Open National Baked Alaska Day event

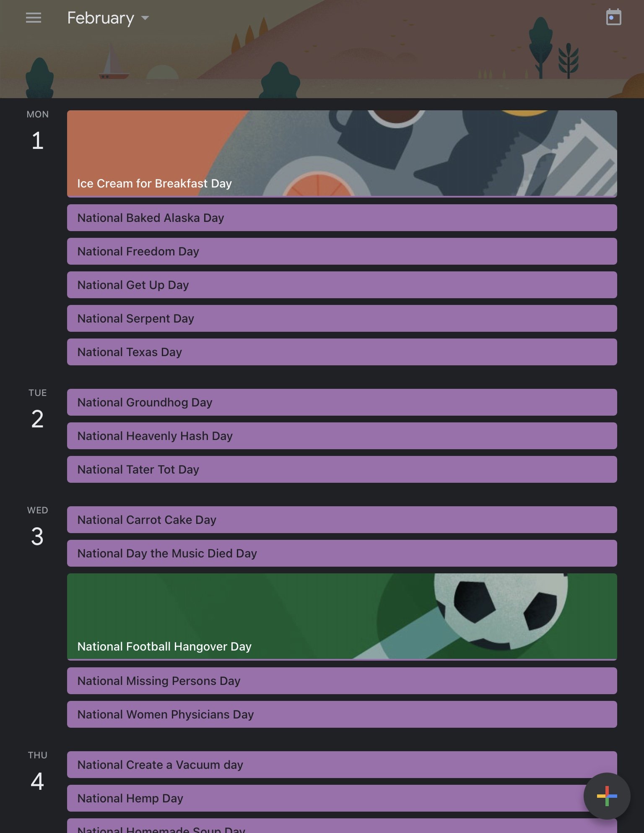pos(342,218)
